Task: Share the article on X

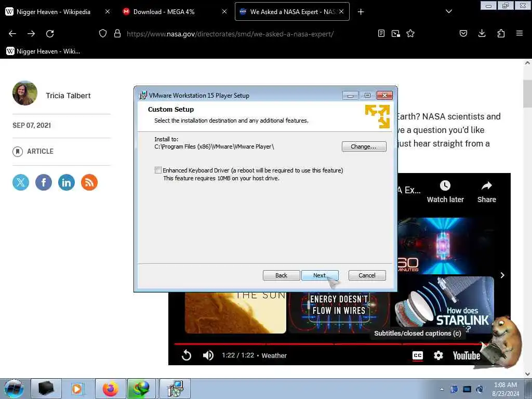Action: coord(21,182)
